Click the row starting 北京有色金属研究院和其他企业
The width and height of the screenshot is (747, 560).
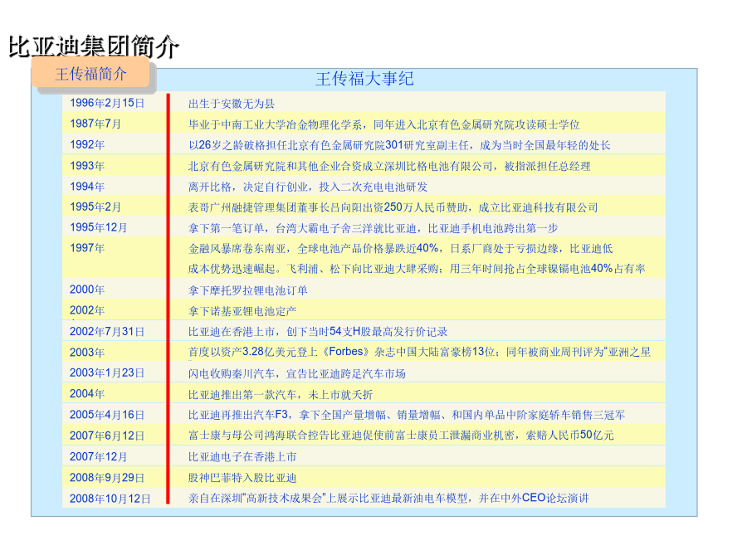tap(389, 166)
